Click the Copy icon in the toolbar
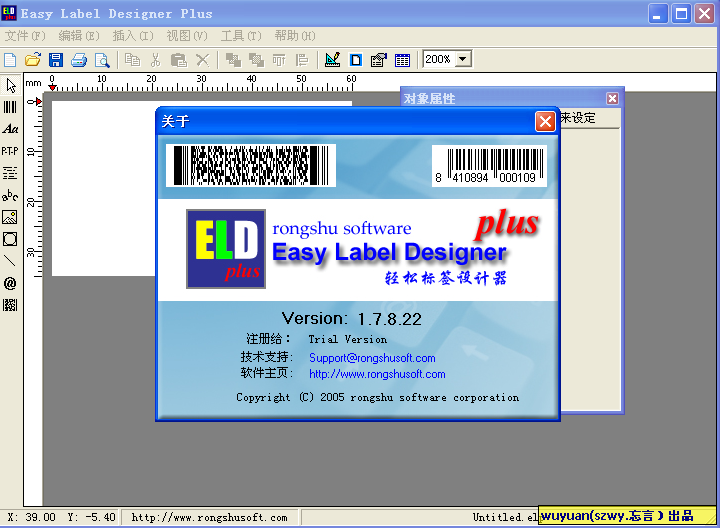Image resolution: width=720 pixels, height=528 pixels. [x=133, y=60]
